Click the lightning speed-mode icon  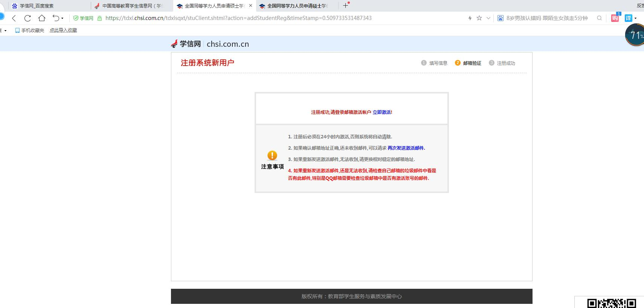470,18
